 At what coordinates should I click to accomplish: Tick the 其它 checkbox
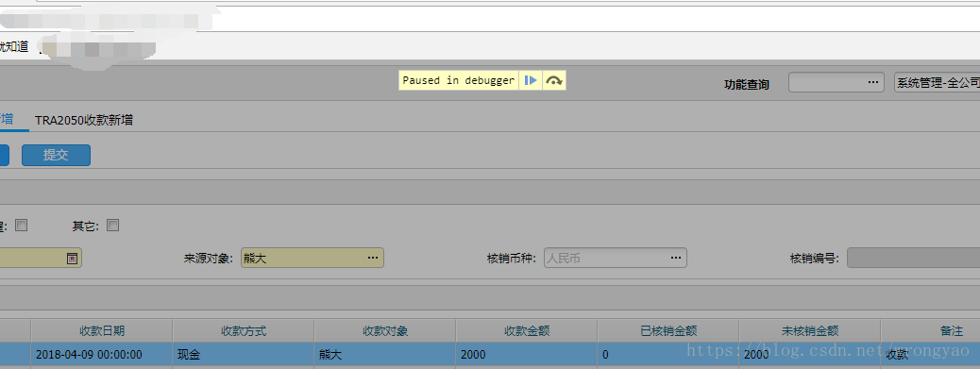click(112, 226)
